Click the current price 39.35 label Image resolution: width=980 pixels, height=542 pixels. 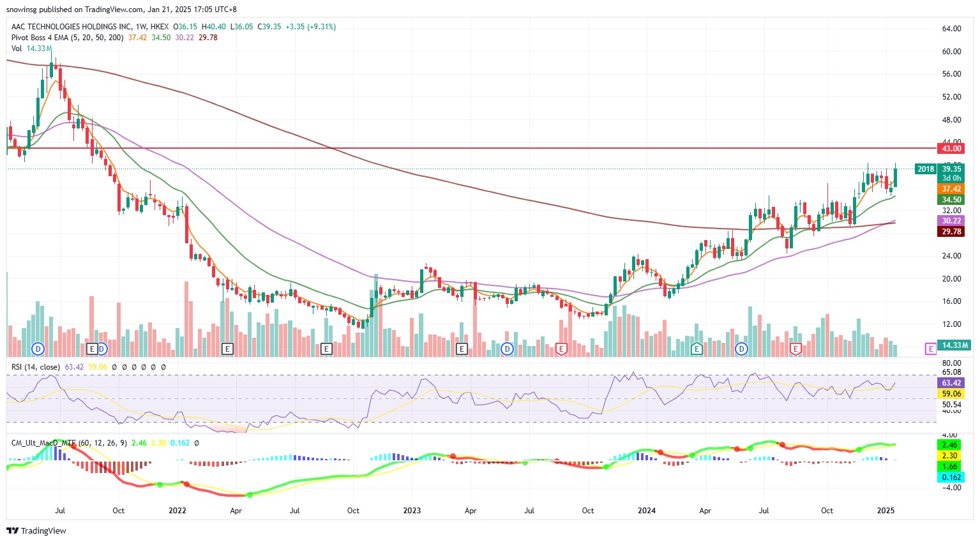click(951, 169)
